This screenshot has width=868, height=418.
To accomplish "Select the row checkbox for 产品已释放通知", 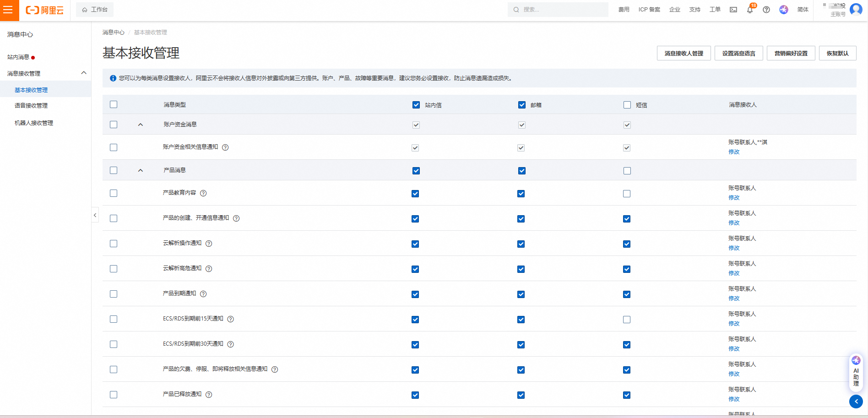I will click(x=114, y=395).
